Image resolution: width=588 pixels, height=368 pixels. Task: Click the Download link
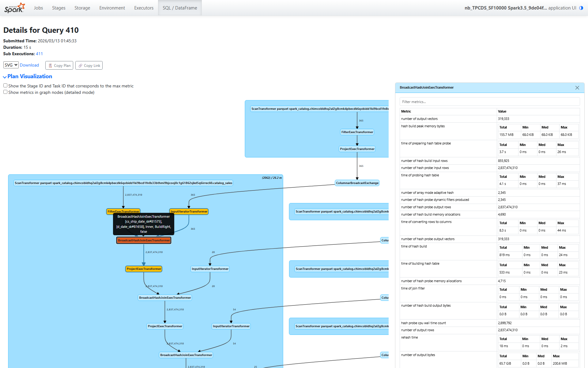click(x=29, y=65)
